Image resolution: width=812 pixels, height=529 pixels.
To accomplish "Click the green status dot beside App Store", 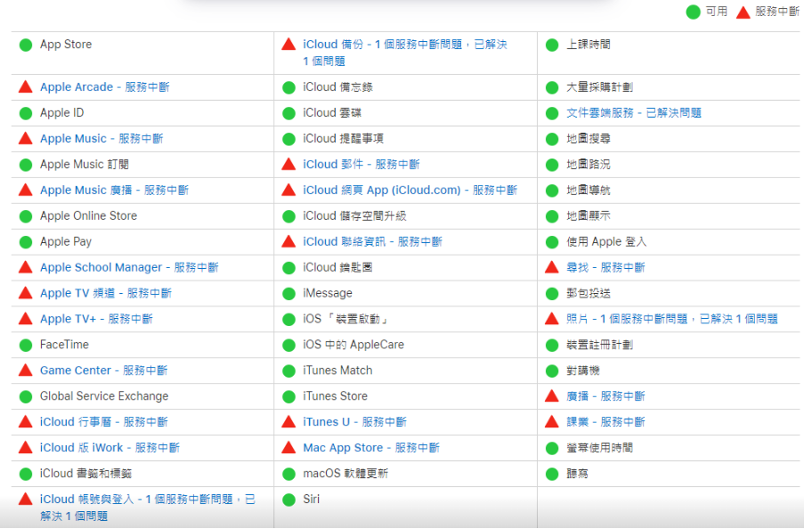I will [x=25, y=45].
